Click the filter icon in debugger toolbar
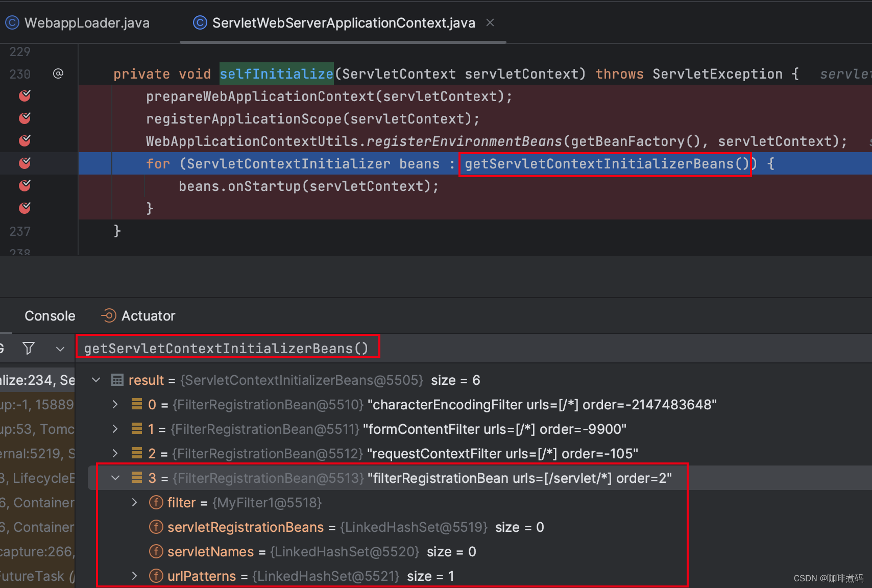This screenshot has width=872, height=588. (x=29, y=348)
